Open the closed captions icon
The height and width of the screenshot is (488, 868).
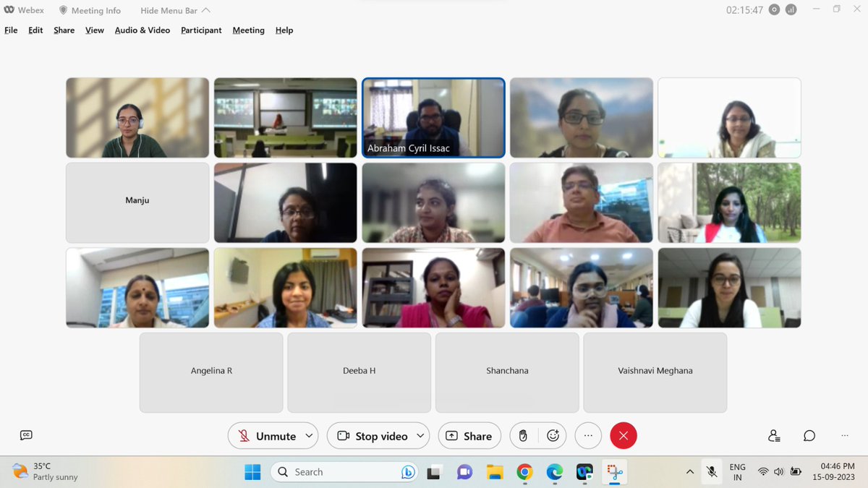click(x=26, y=435)
